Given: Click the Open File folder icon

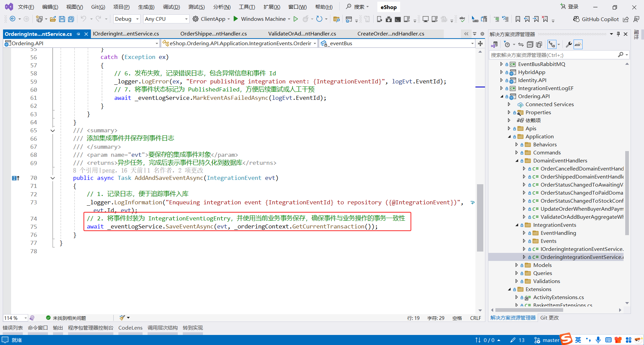Looking at the screenshot, I should [x=53, y=19].
